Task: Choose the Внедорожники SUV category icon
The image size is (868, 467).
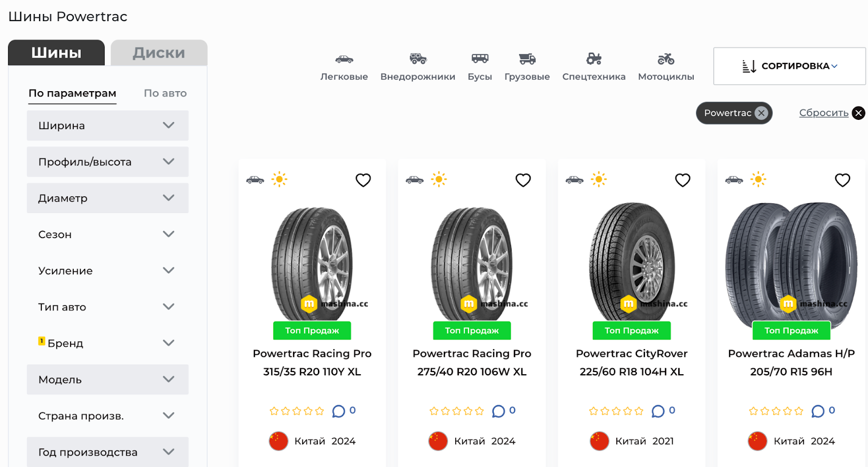Action: 418,59
